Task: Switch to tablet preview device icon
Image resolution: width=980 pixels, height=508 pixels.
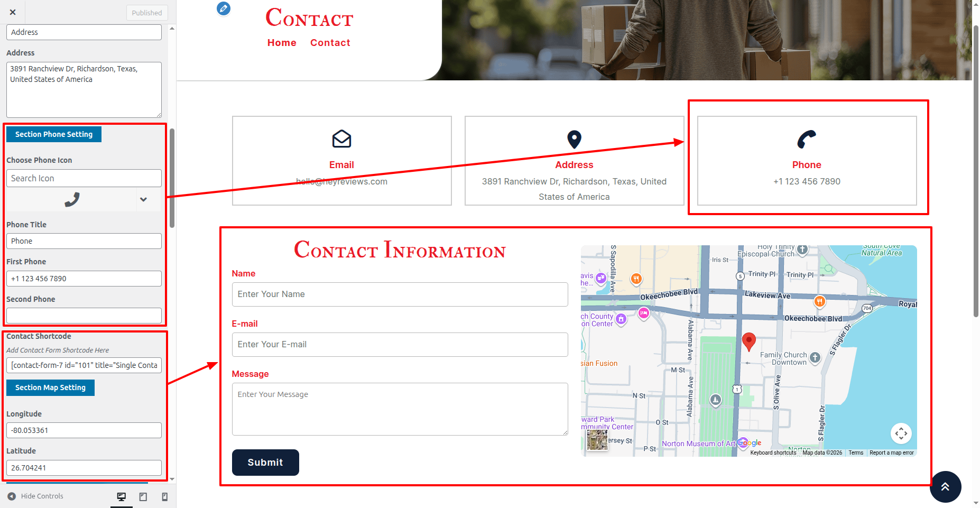Action: pyautogui.click(x=143, y=496)
